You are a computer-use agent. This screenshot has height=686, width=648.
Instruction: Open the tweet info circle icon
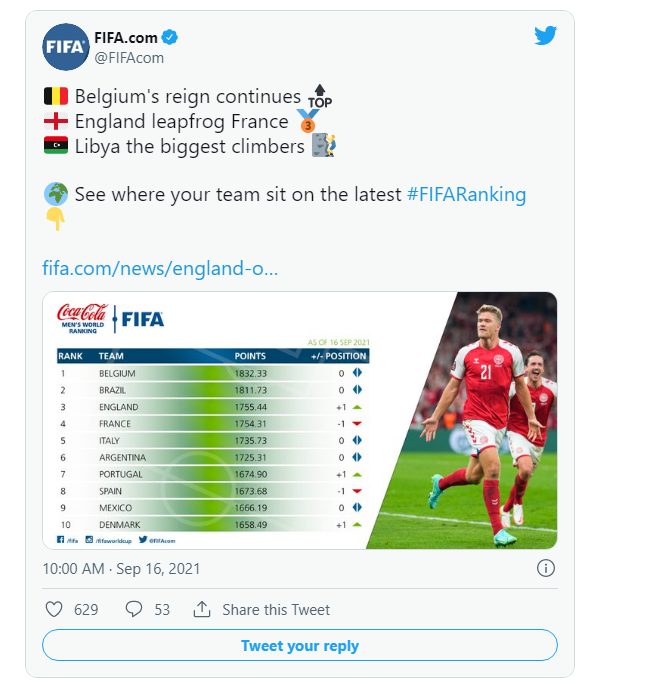(545, 568)
